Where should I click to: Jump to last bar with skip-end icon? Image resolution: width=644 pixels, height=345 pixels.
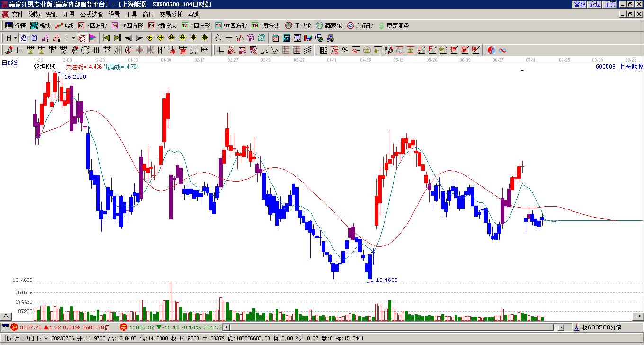point(117,38)
